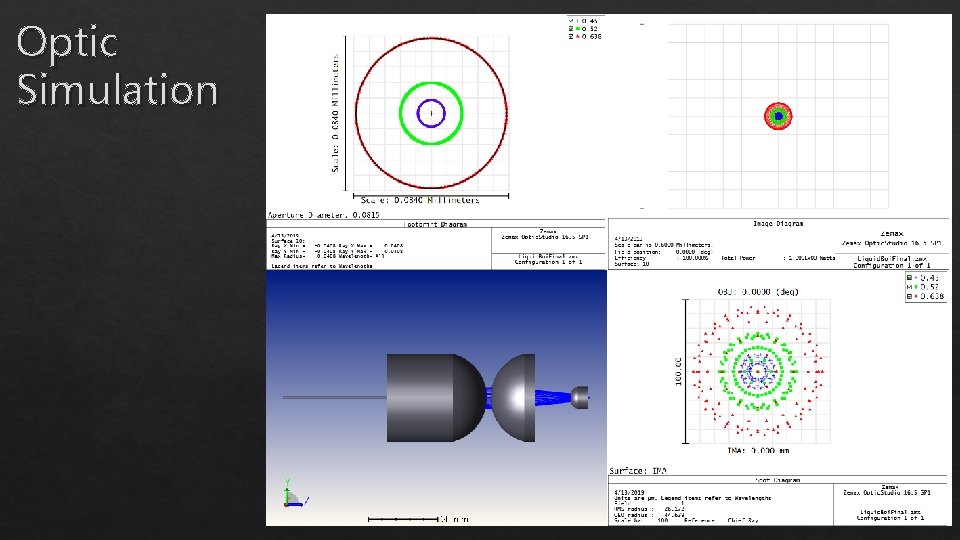Click the '100.00' spot diagram scale label
Screen dimensions: 960x540
tap(678, 371)
